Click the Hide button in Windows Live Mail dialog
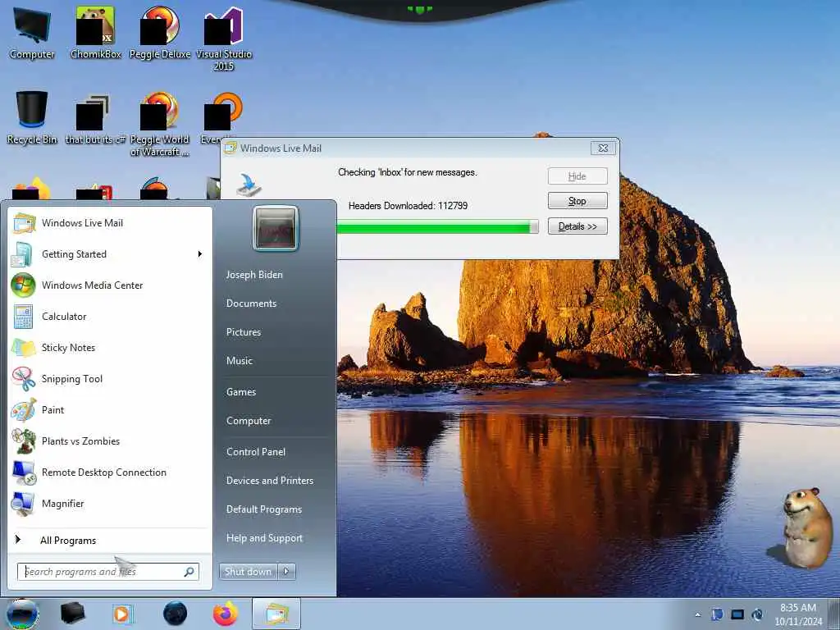 point(577,176)
